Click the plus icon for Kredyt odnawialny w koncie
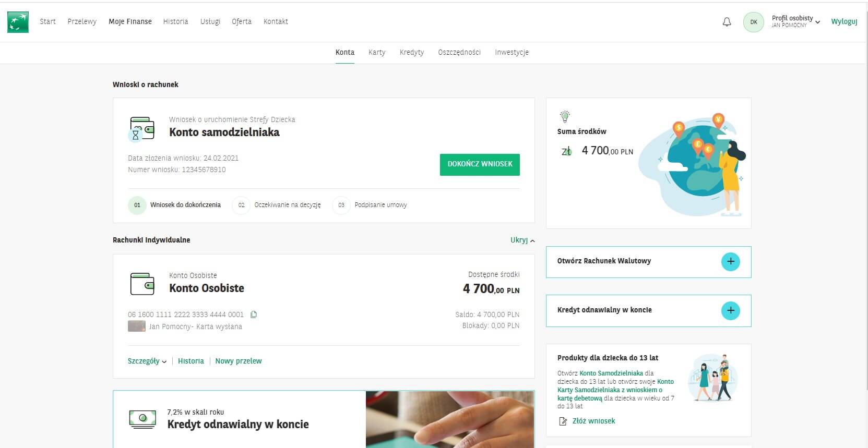 coord(731,310)
